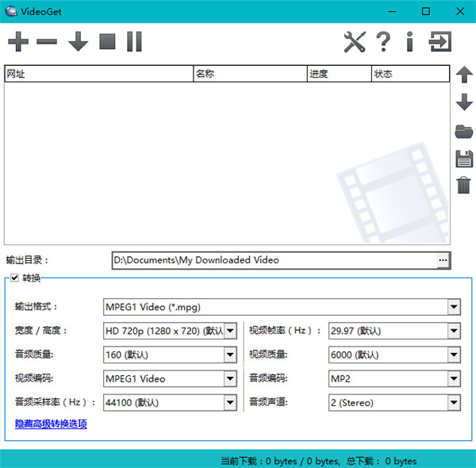Toggle the 转换 checkbox
This screenshot has width=476, height=468.
point(13,278)
